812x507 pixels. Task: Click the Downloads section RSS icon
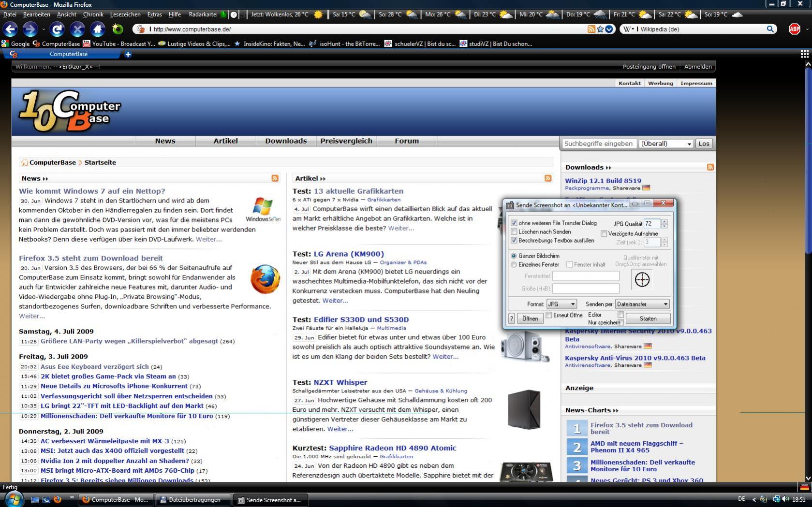pyautogui.click(x=710, y=167)
